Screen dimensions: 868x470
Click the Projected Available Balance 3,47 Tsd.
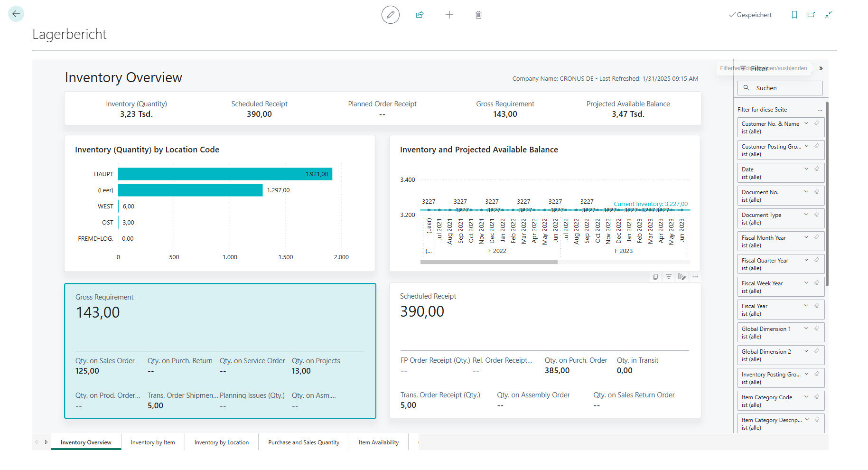pyautogui.click(x=628, y=114)
